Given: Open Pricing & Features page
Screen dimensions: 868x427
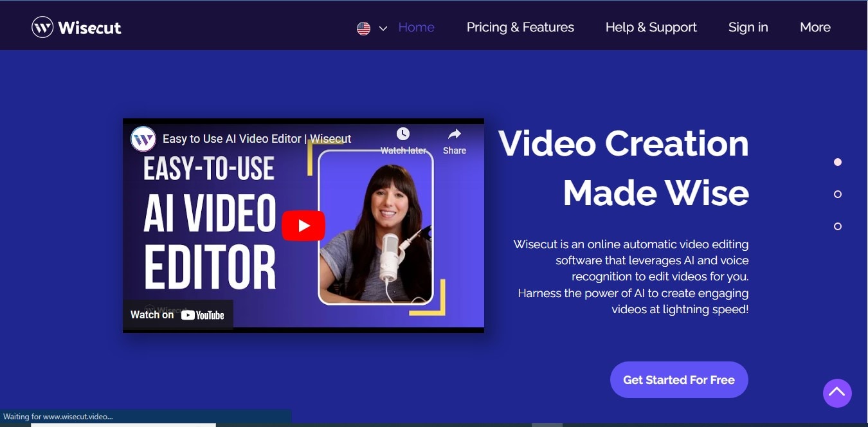Looking at the screenshot, I should coord(520,27).
